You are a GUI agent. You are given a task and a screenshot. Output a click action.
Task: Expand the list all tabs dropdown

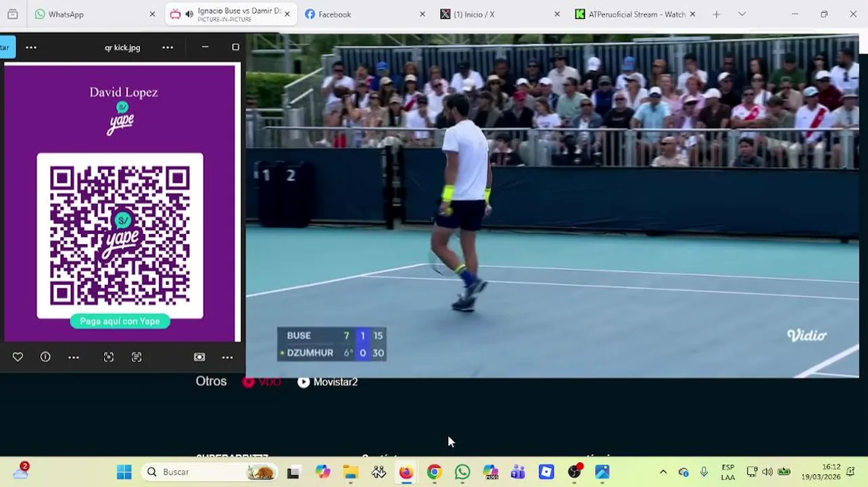pyautogui.click(x=742, y=14)
